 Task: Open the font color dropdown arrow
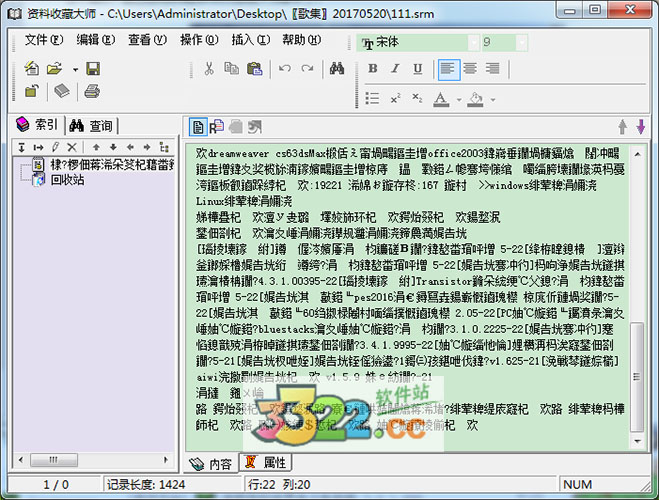click(x=459, y=100)
